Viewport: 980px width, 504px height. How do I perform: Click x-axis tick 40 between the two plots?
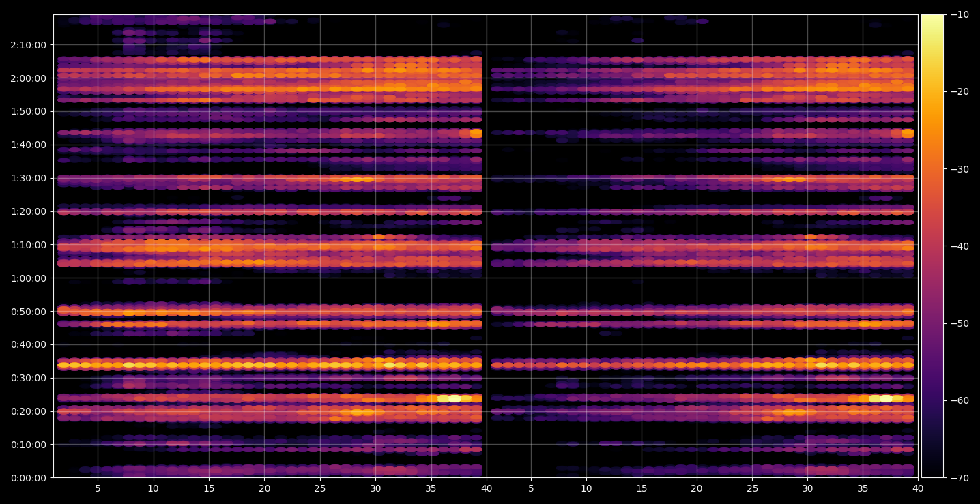click(487, 488)
